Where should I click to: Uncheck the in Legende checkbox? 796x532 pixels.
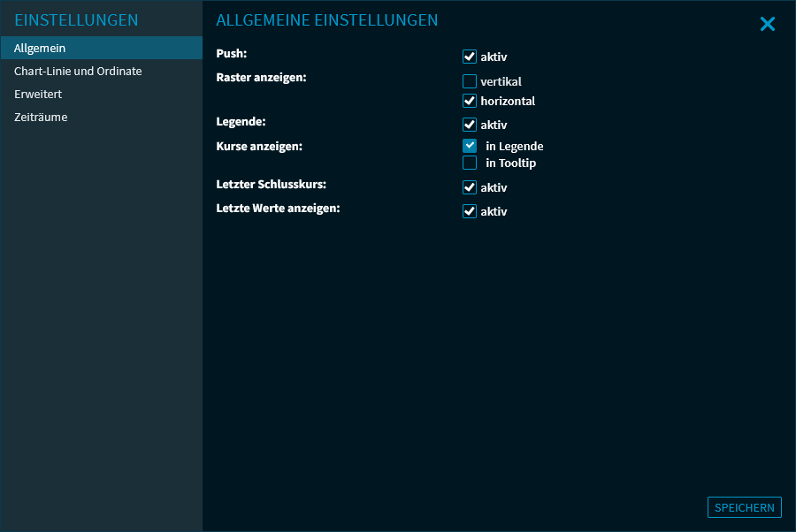tap(470, 146)
